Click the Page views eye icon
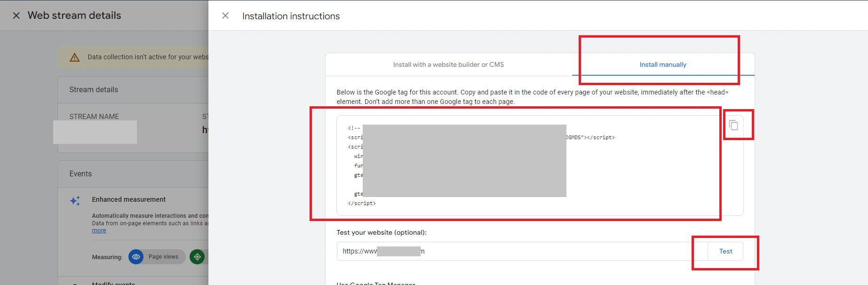 click(136, 257)
